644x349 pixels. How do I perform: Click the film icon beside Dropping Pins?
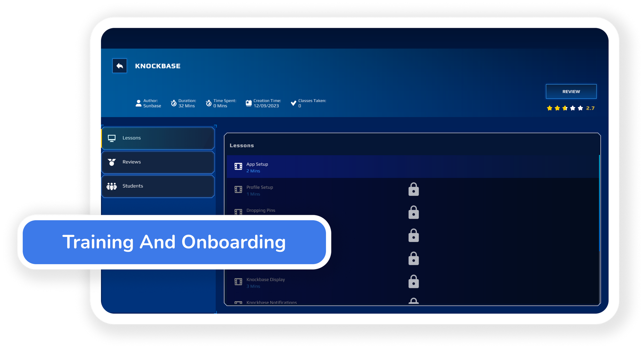(238, 212)
